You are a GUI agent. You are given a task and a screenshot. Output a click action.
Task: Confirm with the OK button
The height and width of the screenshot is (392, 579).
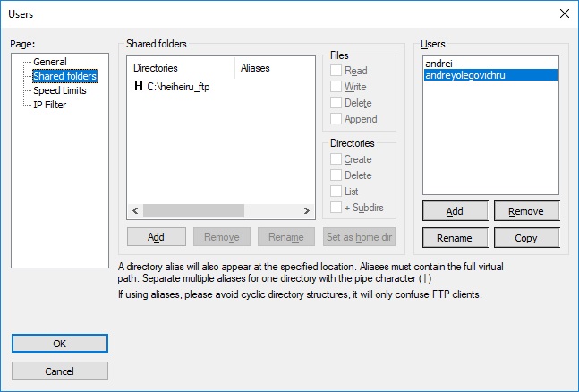pos(60,344)
